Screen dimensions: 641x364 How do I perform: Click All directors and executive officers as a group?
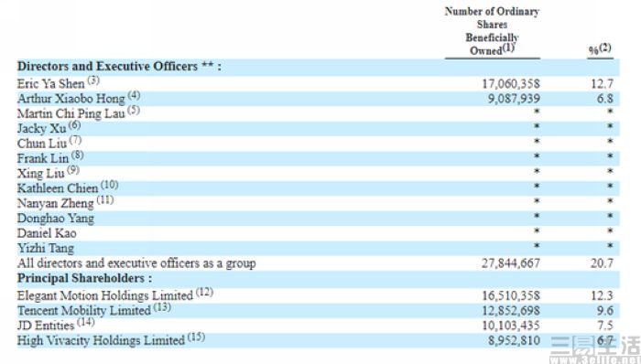(136, 263)
